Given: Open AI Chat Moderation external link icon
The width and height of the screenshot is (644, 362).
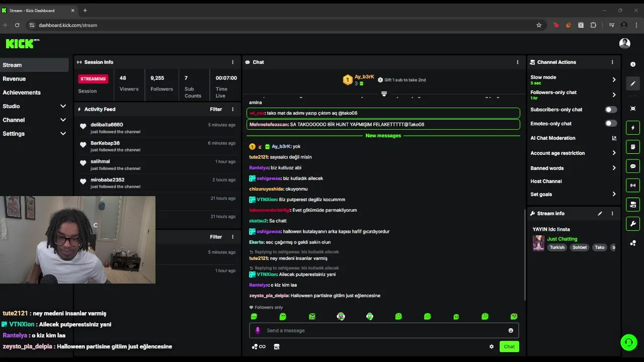Looking at the screenshot, I should click(614, 138).
